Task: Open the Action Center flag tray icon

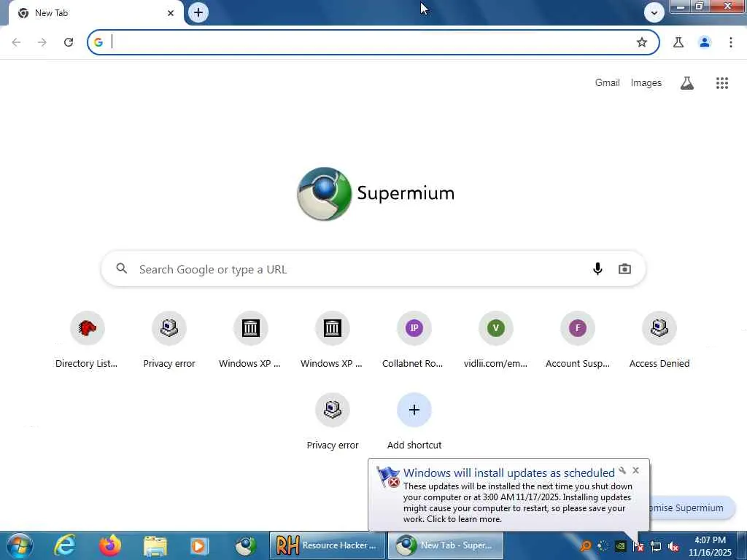Action: click(x=638, y=546)
